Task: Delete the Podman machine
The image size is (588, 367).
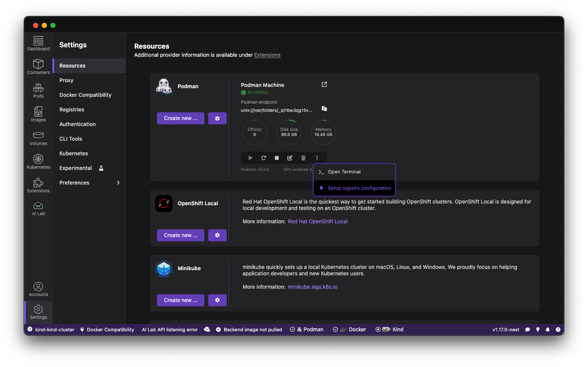Action: 303,158
